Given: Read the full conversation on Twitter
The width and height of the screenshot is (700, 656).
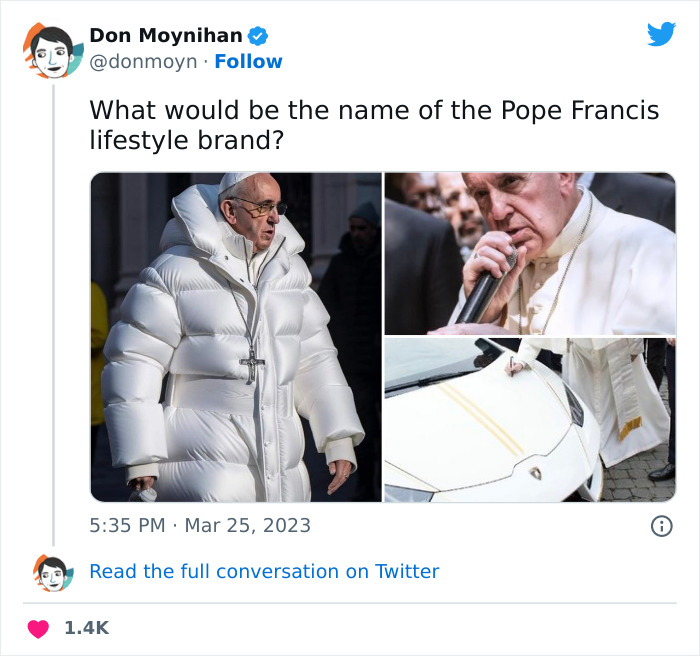Looking at the screenshot, I should coord(264,572).
